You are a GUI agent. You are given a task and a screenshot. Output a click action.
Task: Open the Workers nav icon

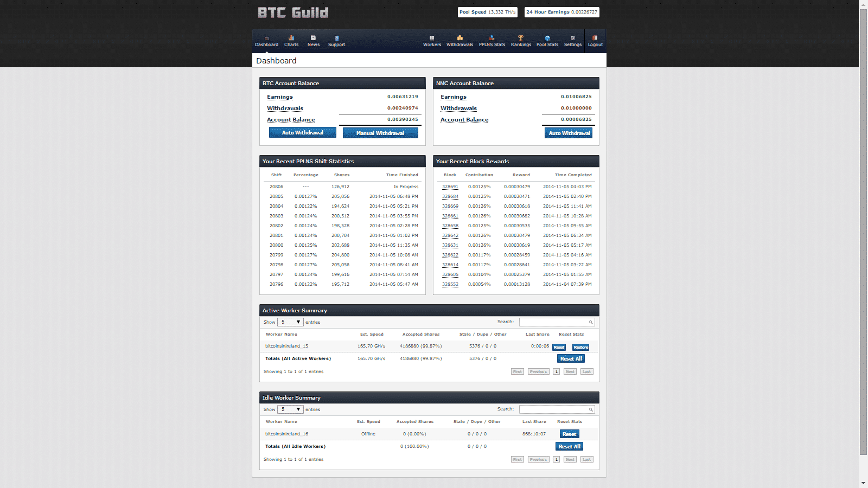pyautogui.click(x=432, y=38)
